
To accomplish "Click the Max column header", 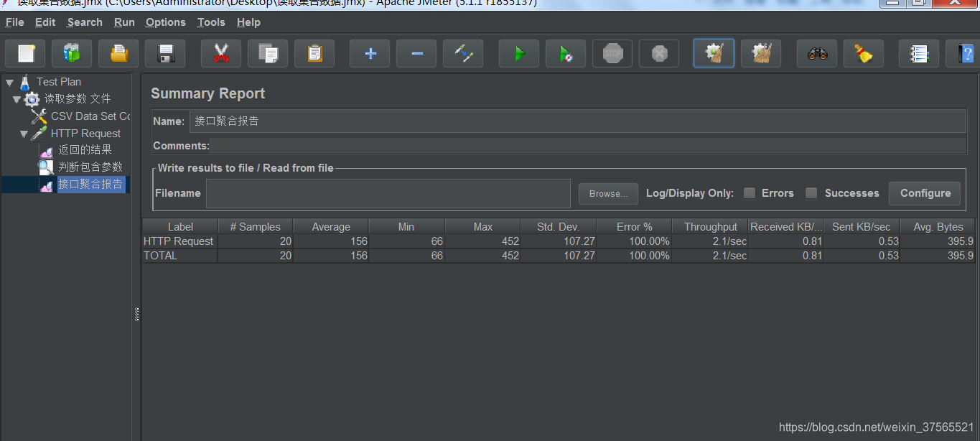I will (482, 226).
